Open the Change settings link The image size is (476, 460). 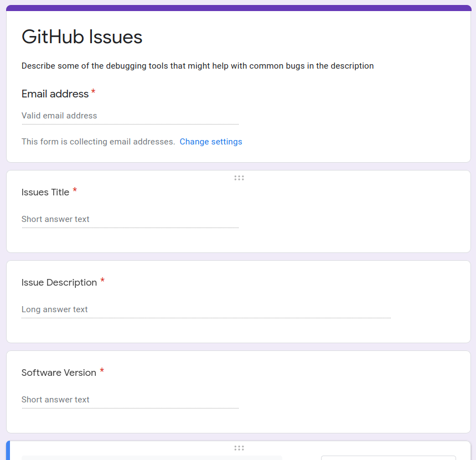210,142
